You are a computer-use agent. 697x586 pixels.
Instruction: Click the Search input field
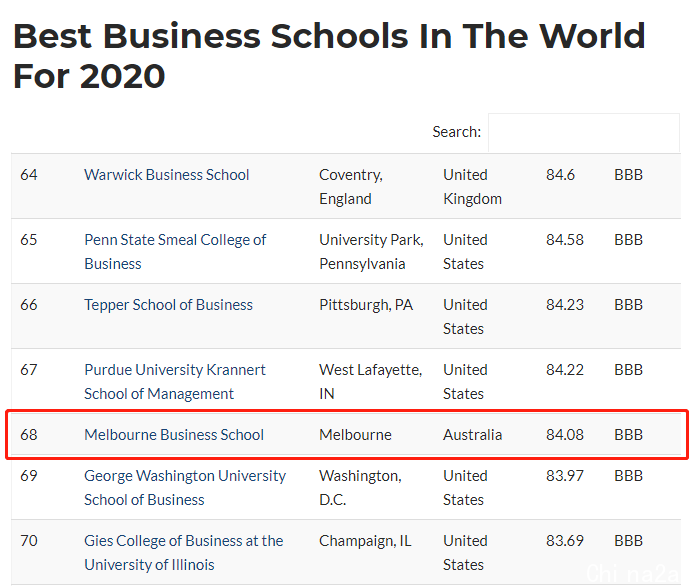pyautogui.click(x=584, y=132)
